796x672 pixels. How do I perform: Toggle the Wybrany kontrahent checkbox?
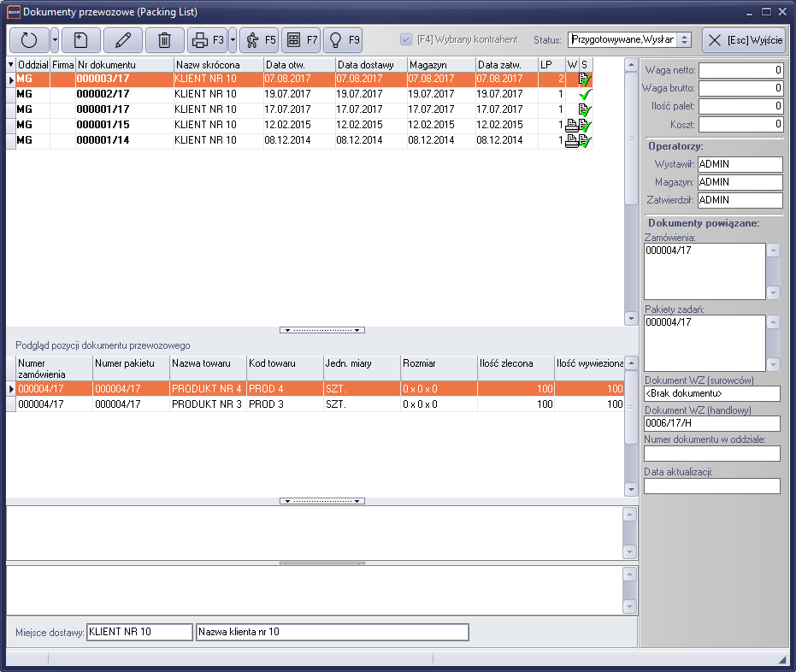click(406, 40)
